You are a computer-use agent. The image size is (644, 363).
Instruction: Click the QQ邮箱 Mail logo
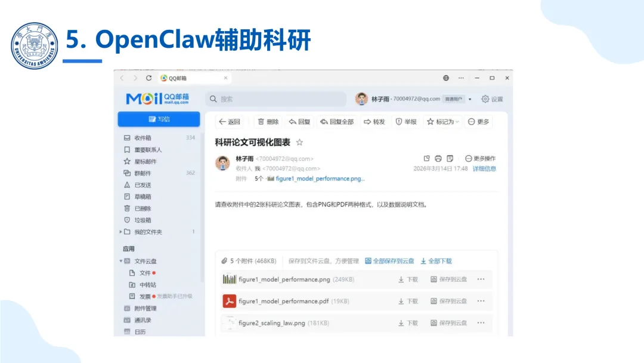pos(157,99)
